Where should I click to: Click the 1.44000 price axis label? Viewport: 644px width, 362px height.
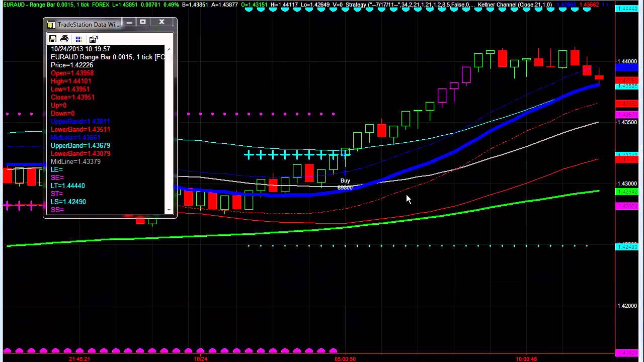click(627, 61)
